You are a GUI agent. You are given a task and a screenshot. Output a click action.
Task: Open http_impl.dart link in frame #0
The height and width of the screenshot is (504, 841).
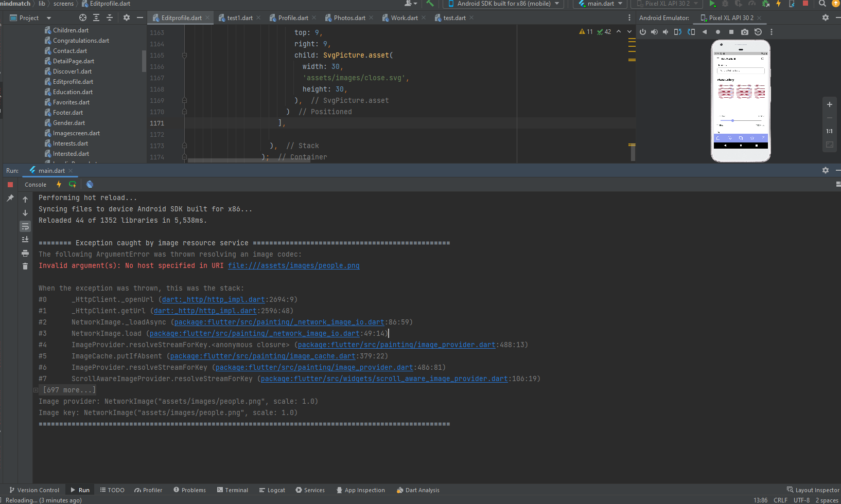[213, 300]
